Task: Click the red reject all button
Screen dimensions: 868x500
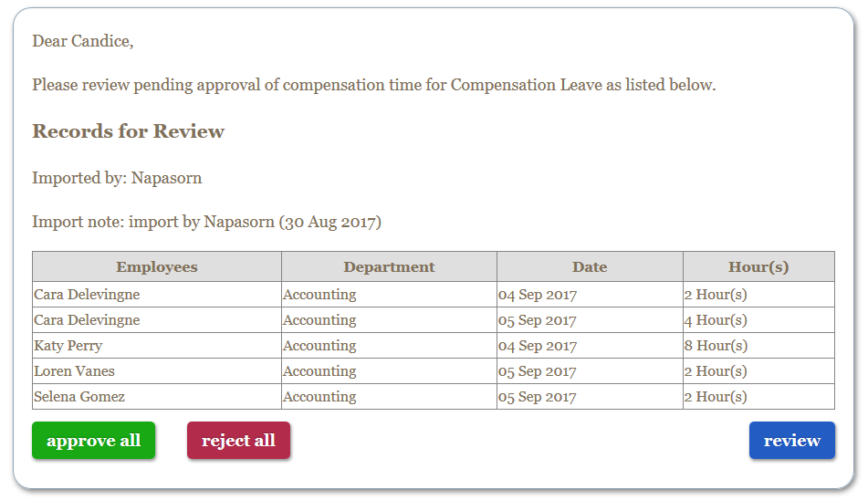Action: coord(238,441)
